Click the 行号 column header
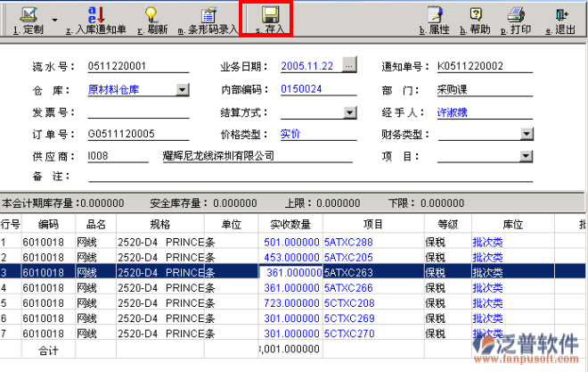Viewport: 588px width, 372px height. 10,224
